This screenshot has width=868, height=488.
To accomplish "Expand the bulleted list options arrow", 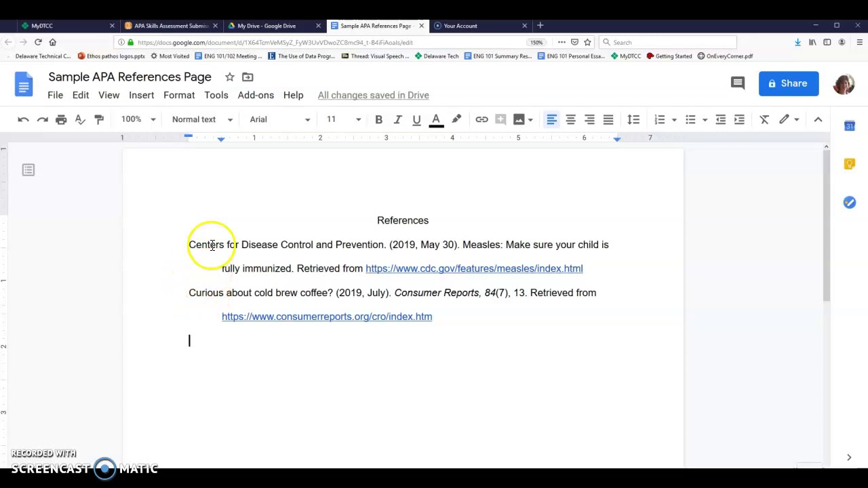I will [x=705, y=120].
